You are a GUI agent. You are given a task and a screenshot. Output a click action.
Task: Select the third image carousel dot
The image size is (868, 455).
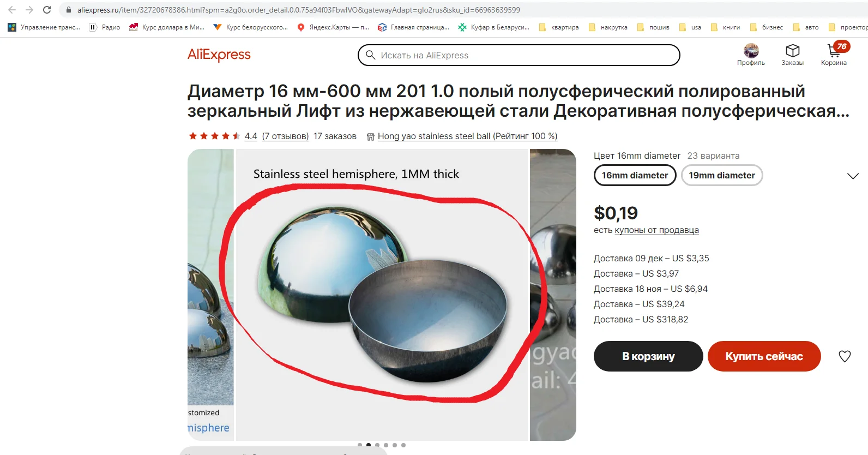[377, 445]
